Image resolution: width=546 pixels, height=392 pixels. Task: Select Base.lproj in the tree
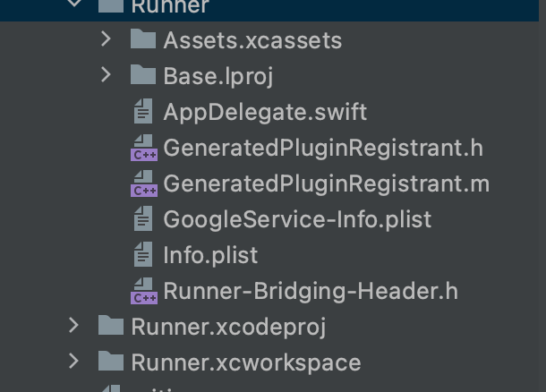click(x=218, y=76)
